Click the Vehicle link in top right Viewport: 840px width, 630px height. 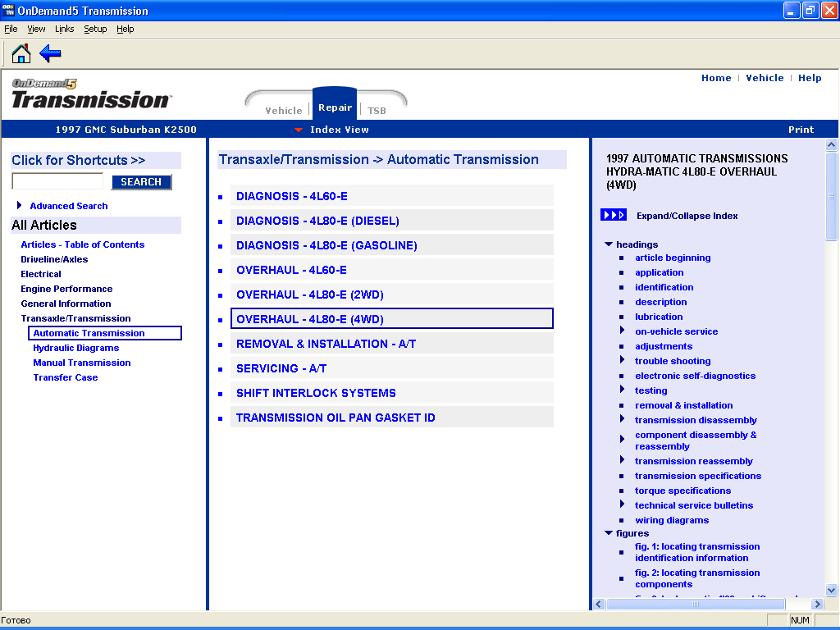point(765,78)
